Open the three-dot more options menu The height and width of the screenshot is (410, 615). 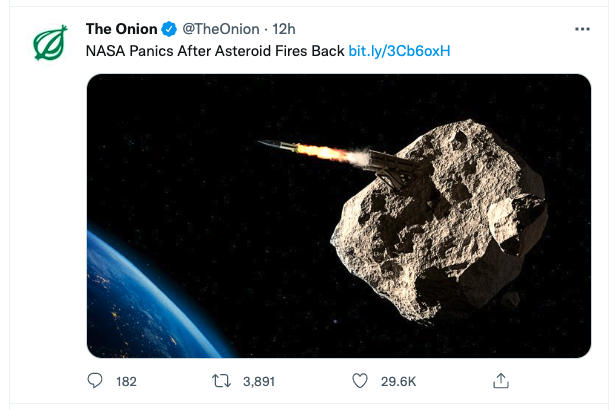point(582,29)
